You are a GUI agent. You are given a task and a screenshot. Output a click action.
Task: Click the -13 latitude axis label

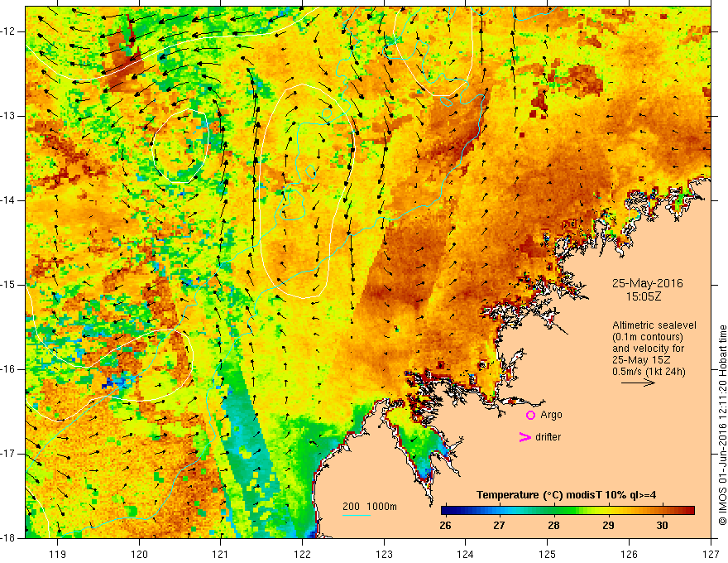(x=9, y=116)
